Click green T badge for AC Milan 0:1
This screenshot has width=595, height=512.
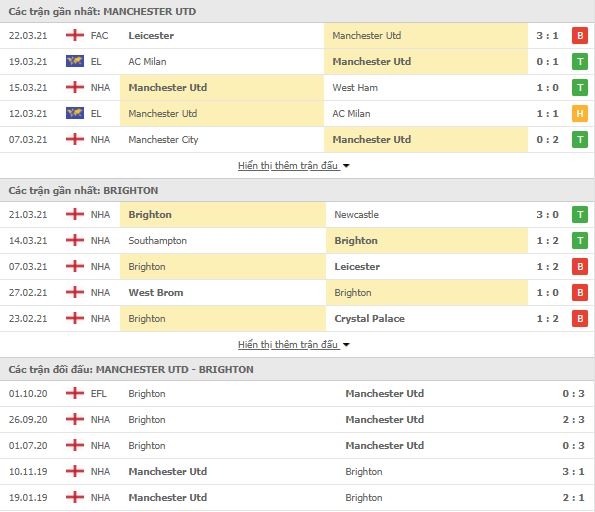click(579, 61)
